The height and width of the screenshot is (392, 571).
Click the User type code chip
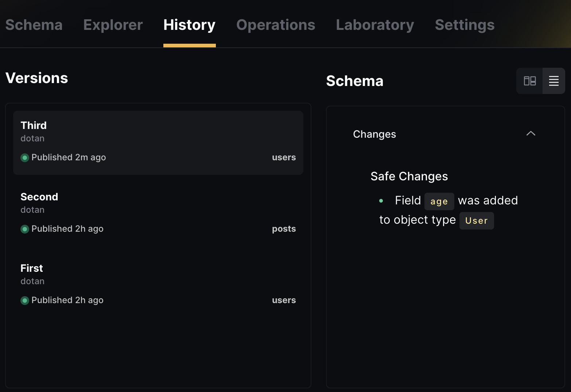click(x=476, y=220)
